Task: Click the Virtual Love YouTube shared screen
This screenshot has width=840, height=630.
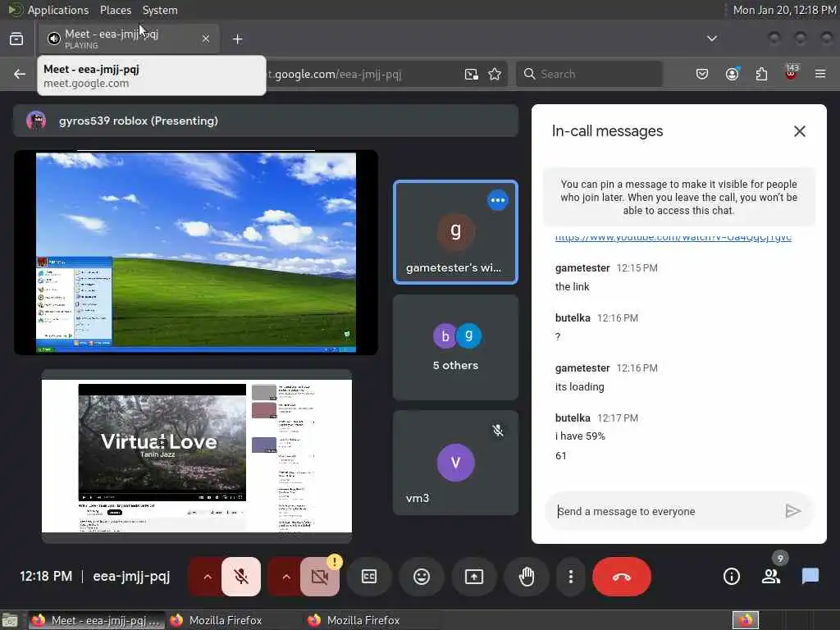Action: tap(197, 456)
